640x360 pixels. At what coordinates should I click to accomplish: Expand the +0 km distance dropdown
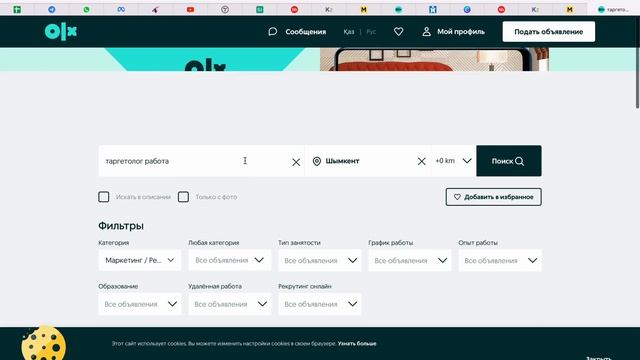click(x=453, y=161)
